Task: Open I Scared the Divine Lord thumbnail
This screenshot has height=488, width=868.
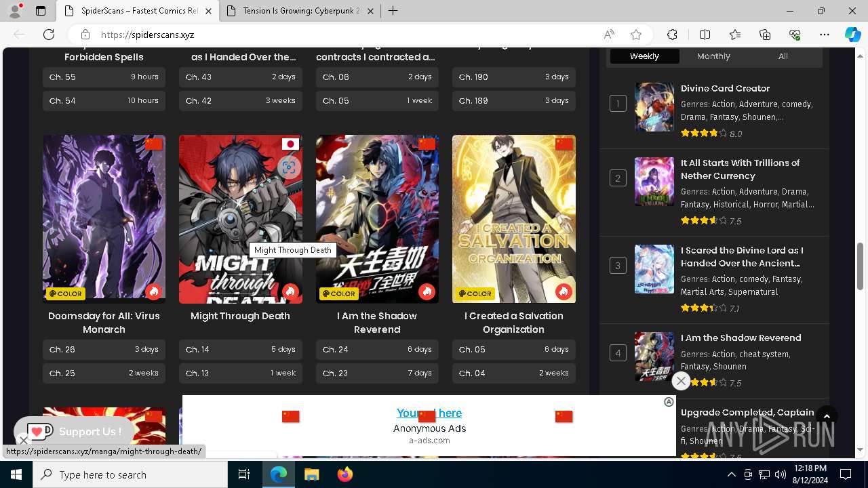Action: pyautogui.click(x=654, y=269)
